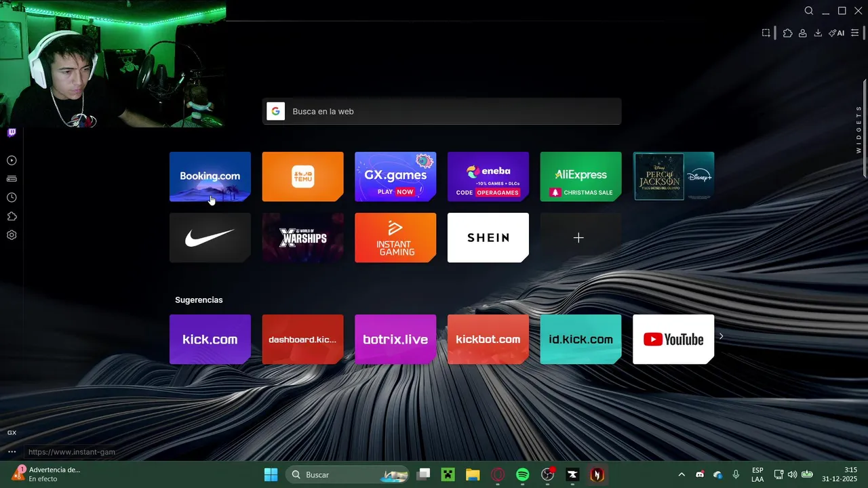Open the Temu speed dial tile
The image size is (868, 488).
[302, 176]
